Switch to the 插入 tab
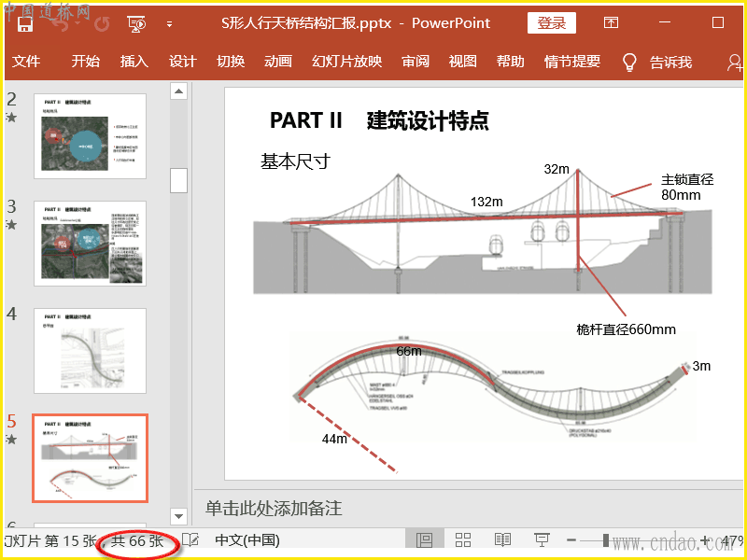Screen dimensions: 747x560 pos(134,62)
